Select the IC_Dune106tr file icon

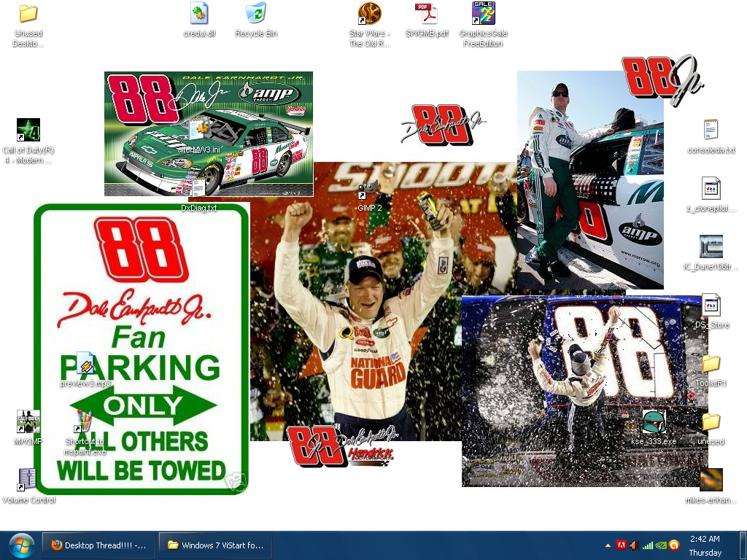[x=711, y=246]
